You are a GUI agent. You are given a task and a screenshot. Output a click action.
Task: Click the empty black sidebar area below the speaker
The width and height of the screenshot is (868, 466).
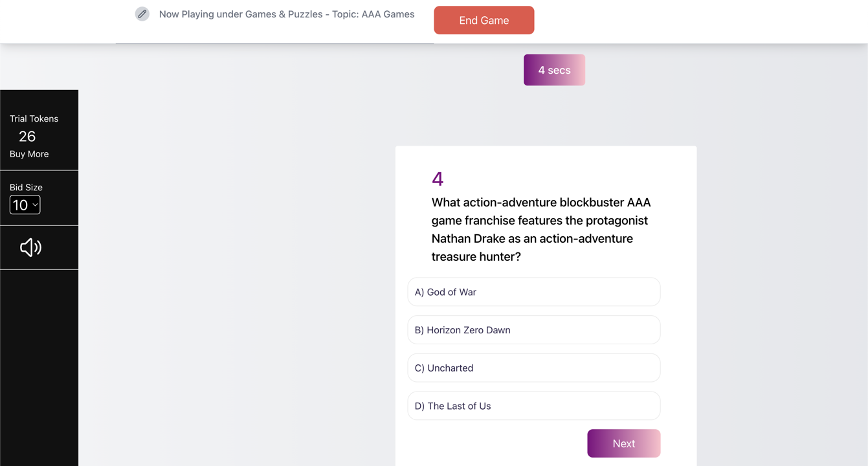click(x=39, y=369)
